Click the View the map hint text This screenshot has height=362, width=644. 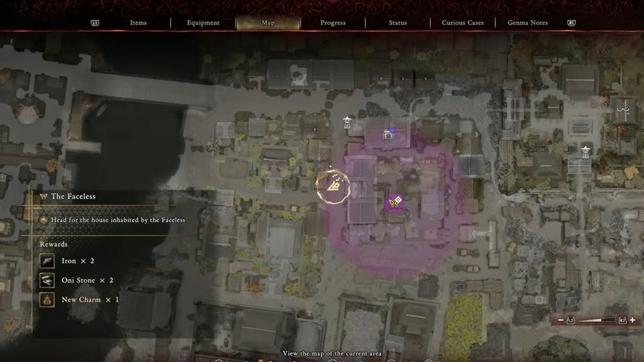click(333, 353)
